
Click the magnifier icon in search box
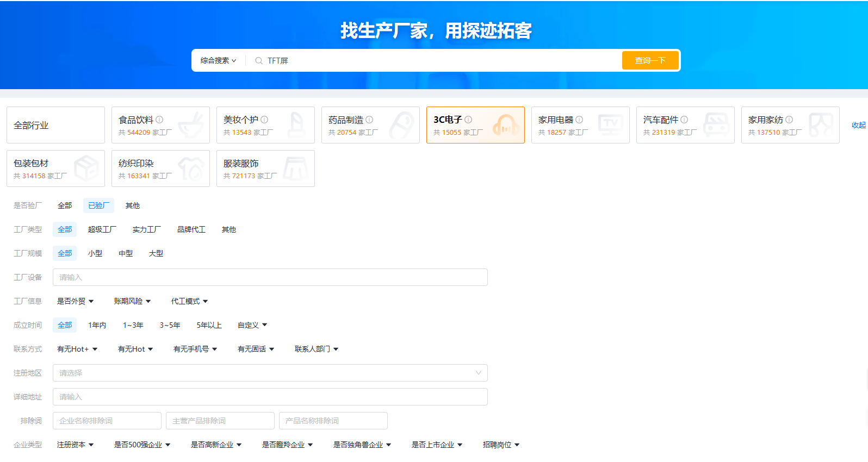[x=259, y=61]
